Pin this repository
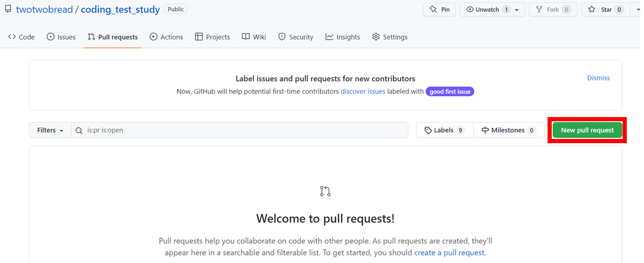Screen dimensions: 644x263 (x=439, y=9)
